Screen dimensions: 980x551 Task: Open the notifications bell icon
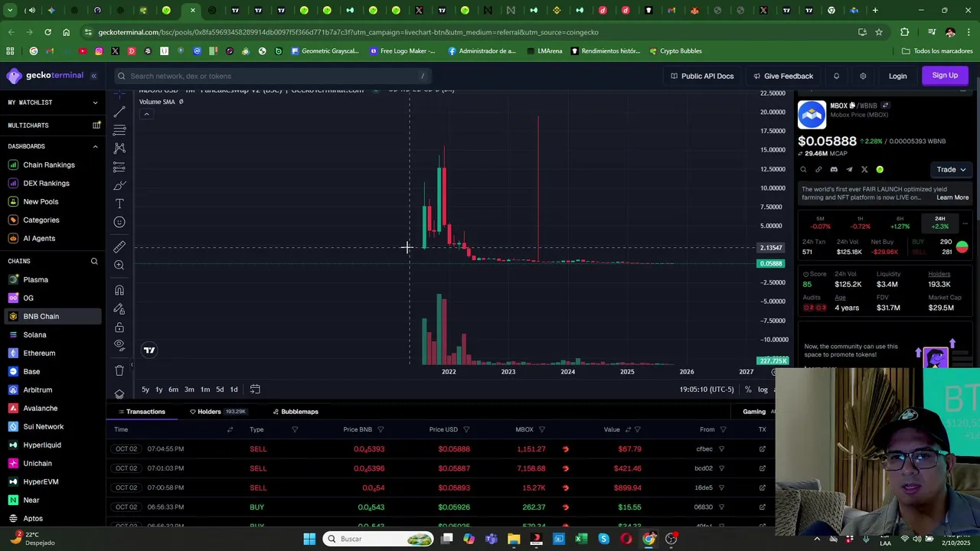(836, 76)
